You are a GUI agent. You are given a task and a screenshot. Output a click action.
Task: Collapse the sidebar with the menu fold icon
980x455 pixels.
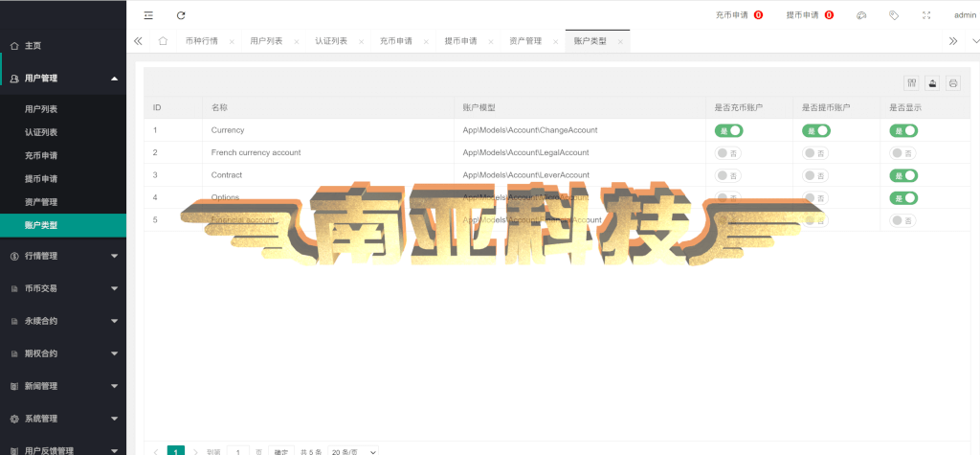pyautogui.click(x=148, y=15)
